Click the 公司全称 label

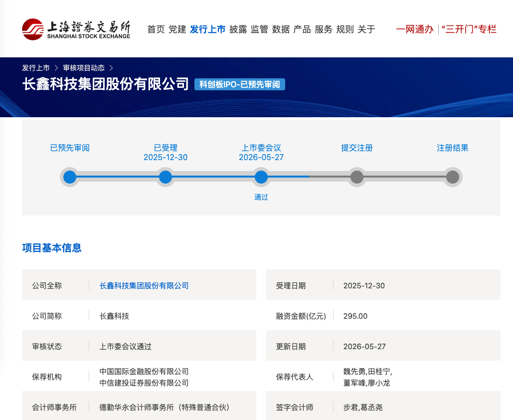(47, 286)
